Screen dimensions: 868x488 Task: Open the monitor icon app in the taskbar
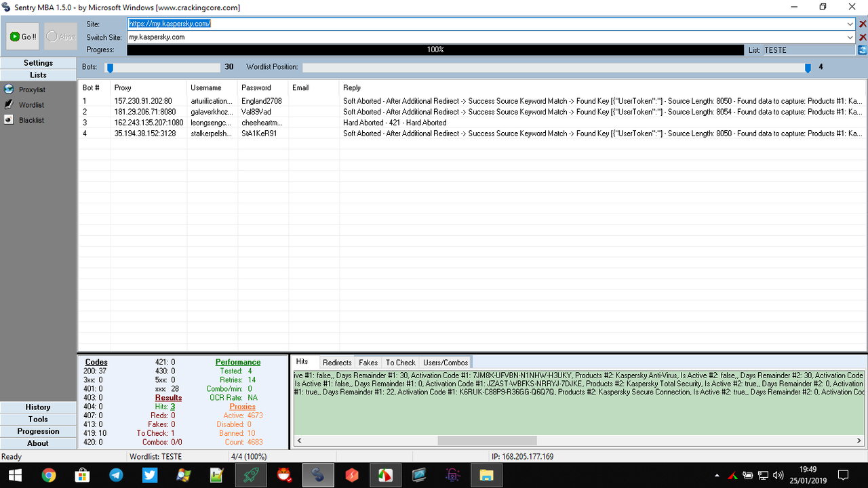pyautogui.click(x=418, y=475)
